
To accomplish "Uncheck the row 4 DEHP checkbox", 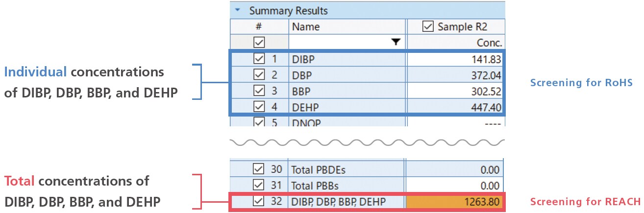I will (x=259, y=107).
